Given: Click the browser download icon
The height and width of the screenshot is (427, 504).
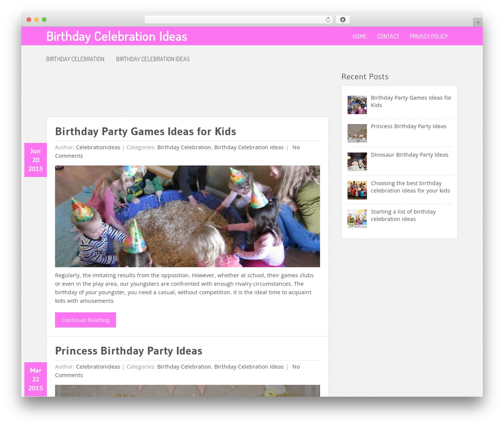Looking at the screenshot, I should (x=343, y=20).
